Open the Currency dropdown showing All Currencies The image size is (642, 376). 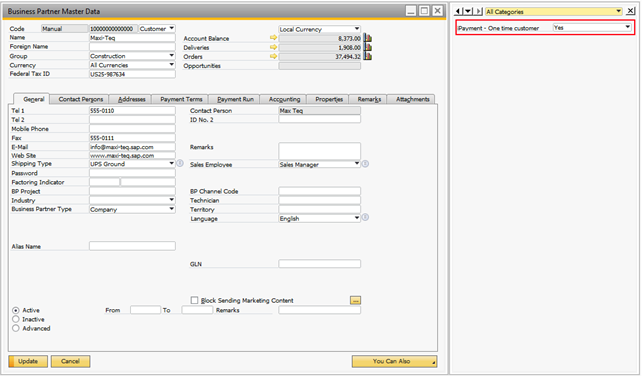pos(132,65)
